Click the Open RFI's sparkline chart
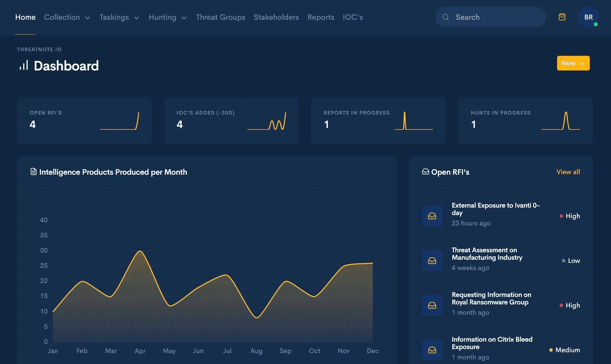 pos(120,121)
